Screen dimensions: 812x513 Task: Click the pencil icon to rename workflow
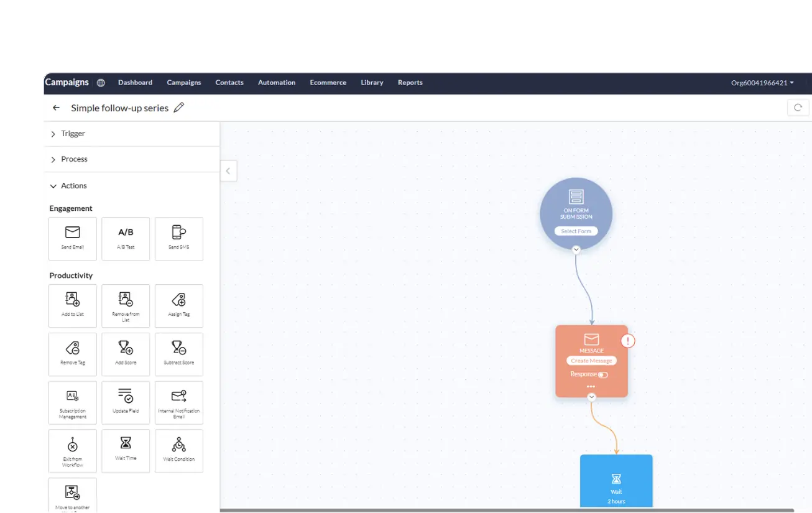pos(179,108)
